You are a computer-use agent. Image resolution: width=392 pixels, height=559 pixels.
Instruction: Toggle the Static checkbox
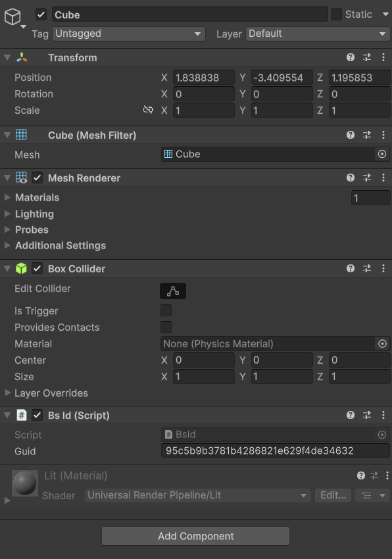pyautogui.click(x=336, y=14)
